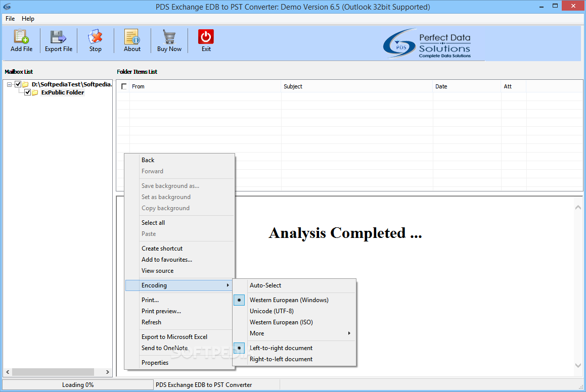Sort by the Subject column header

click(357, 86)
